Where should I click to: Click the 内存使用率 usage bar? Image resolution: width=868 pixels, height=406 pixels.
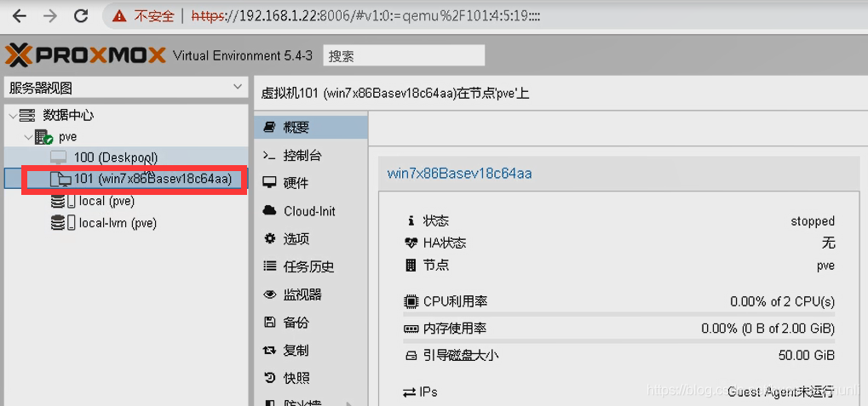tap(619, 340)
